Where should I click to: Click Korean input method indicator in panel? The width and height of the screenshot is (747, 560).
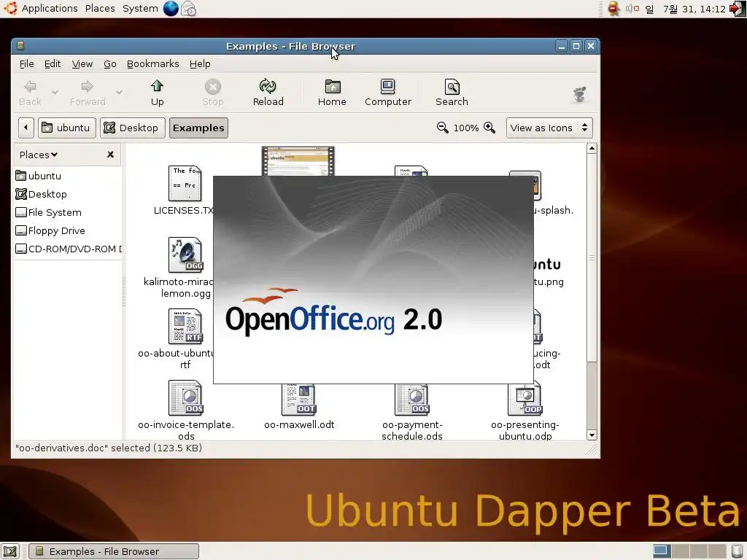650,9
